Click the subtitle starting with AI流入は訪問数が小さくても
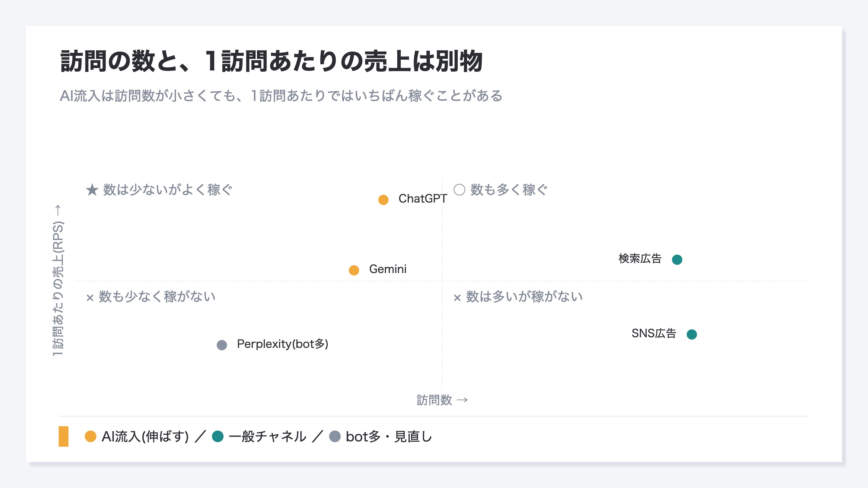This screenshot has height=488, width=868. [x=281, y=96]
